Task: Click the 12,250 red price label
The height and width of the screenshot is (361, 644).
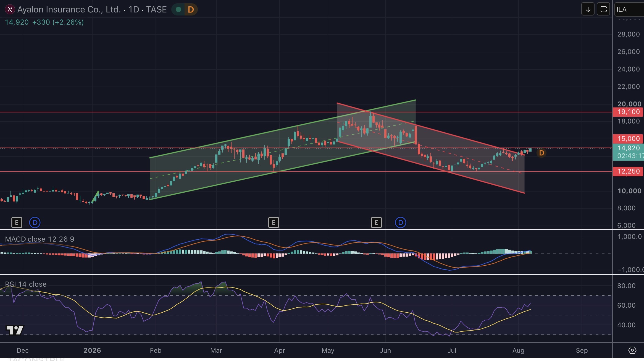Action: click(x=628, y=171)
